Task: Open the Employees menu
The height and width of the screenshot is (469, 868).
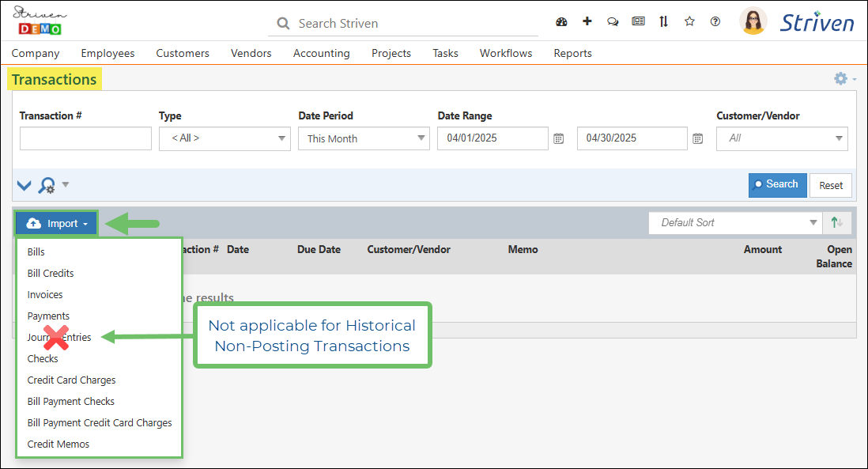Action: pyautogui.click(x=108, y=53)
